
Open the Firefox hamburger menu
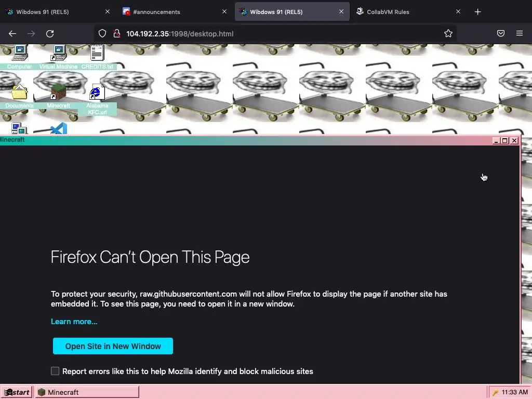[x=520, y=33]
